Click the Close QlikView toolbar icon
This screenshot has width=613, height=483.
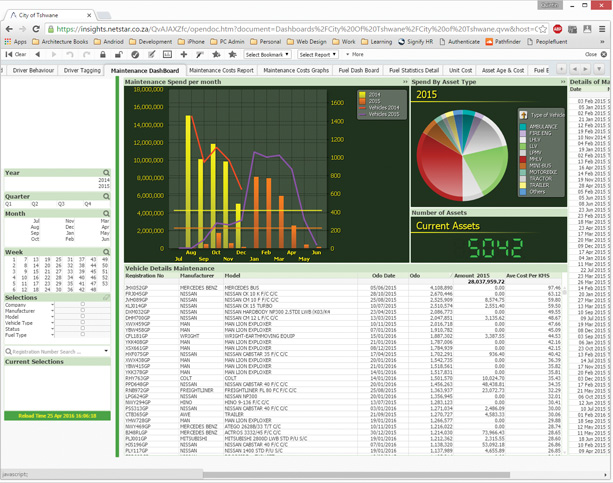tap(604, 54)
